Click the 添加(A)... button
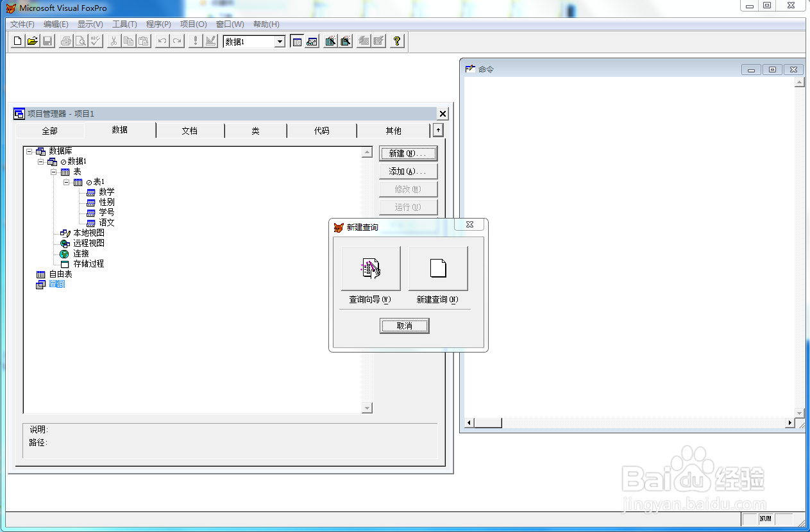 pyautogui.click(x=408, y=171)
